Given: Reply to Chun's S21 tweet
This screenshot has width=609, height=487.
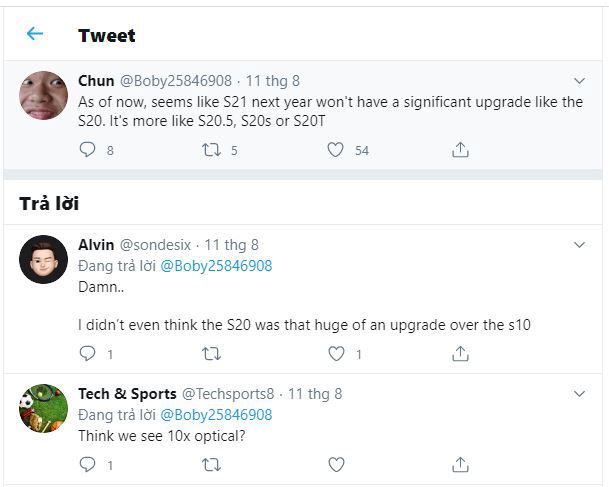Looking at the screenshot, I should [87, 150].
